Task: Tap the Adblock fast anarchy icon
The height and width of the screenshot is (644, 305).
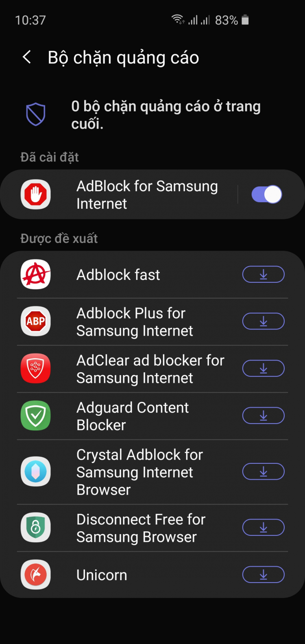Action: 36,274
